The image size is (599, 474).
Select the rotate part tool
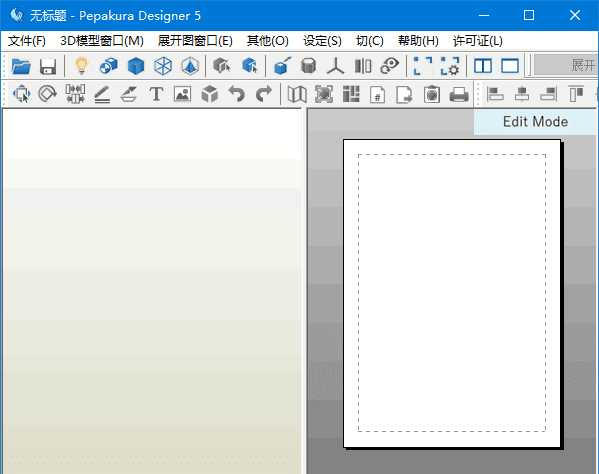(x=48, y=94)
